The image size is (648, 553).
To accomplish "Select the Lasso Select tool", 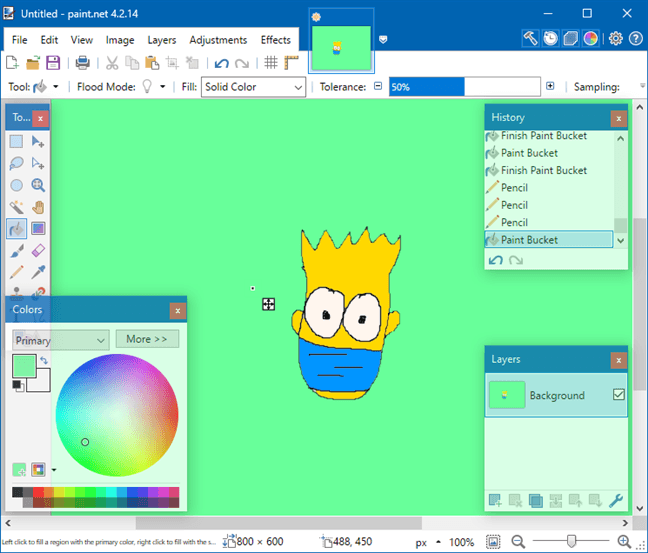I will click(17, 163).
